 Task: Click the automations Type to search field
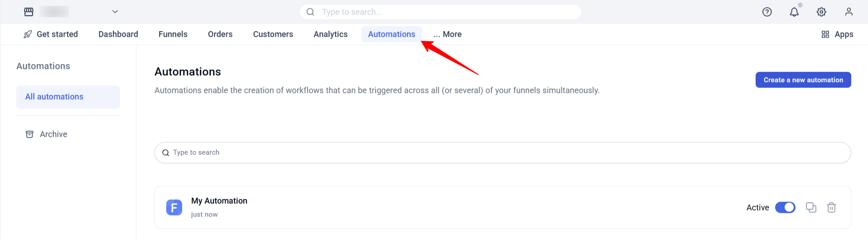502,153
